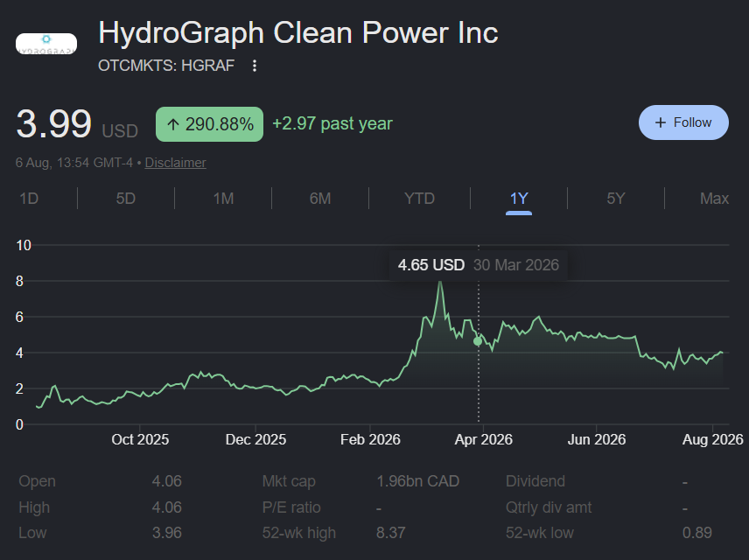Click the Aug 2026 axis label

click(x=713, y=439)
